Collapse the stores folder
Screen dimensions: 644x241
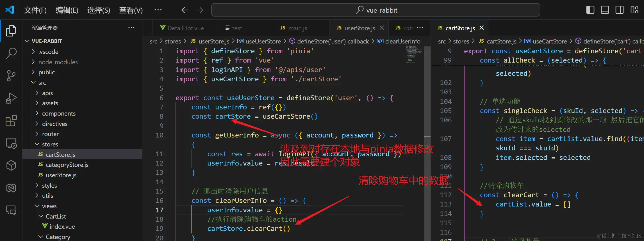(82, 144)
